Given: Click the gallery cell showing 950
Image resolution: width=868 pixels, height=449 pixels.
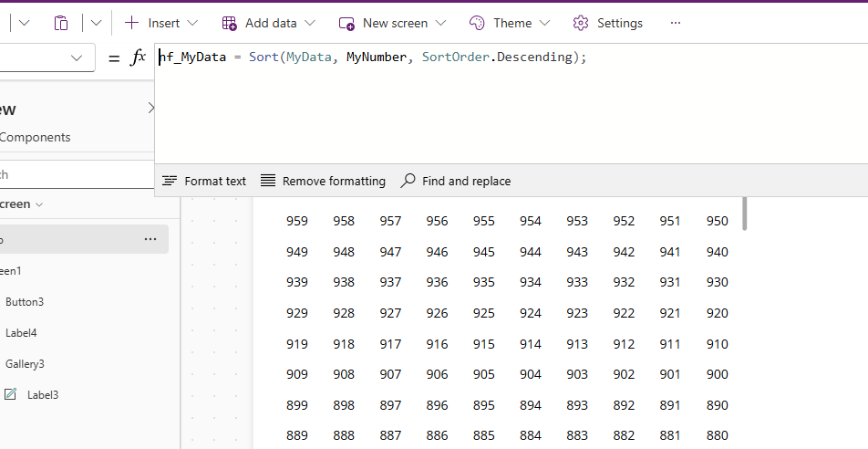Looking at the screenshot, I should pyautogui.click(x=718, y=221).
